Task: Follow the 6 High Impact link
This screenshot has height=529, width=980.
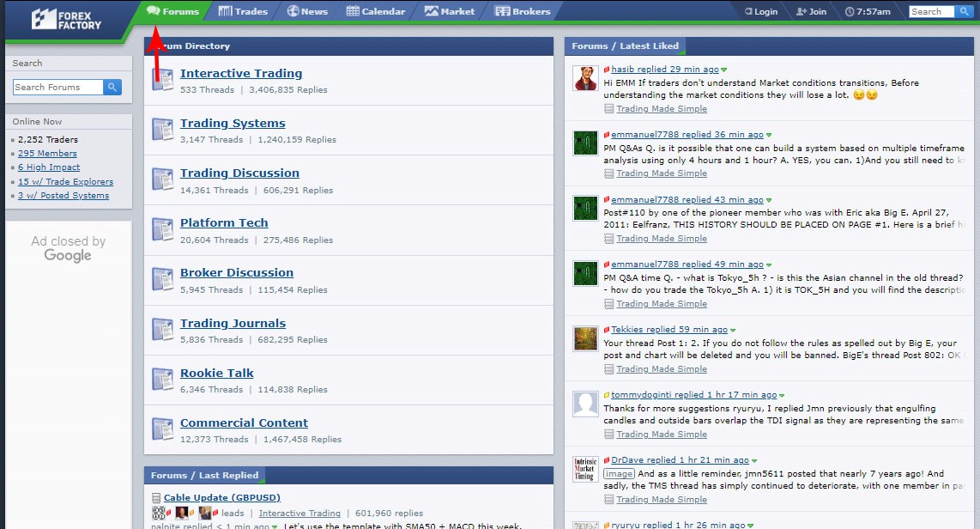Action: (x=49, y=167)
